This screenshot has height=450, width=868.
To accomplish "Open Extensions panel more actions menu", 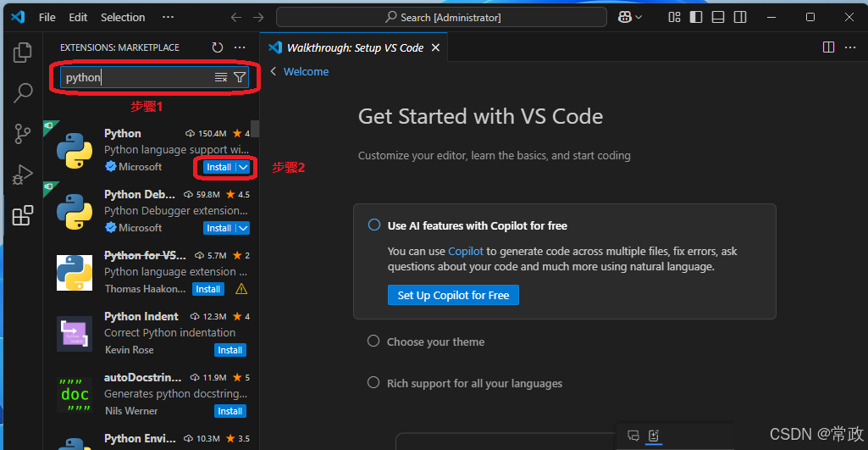I will point(239,47).
